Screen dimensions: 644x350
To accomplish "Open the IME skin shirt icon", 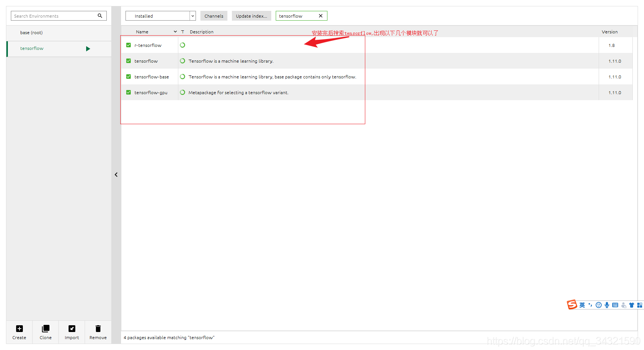I will (x=632, y=305).
